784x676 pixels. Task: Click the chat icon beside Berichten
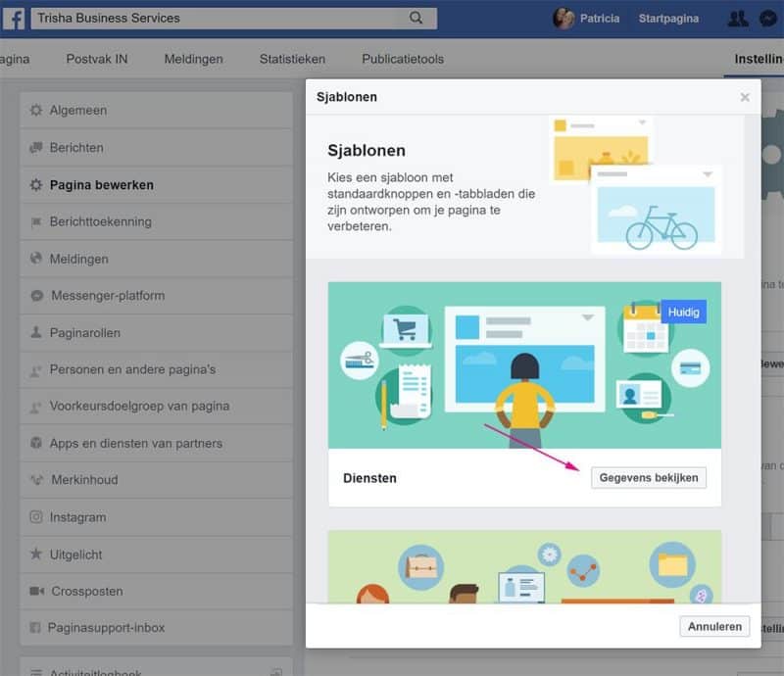(x=36, y=148)
